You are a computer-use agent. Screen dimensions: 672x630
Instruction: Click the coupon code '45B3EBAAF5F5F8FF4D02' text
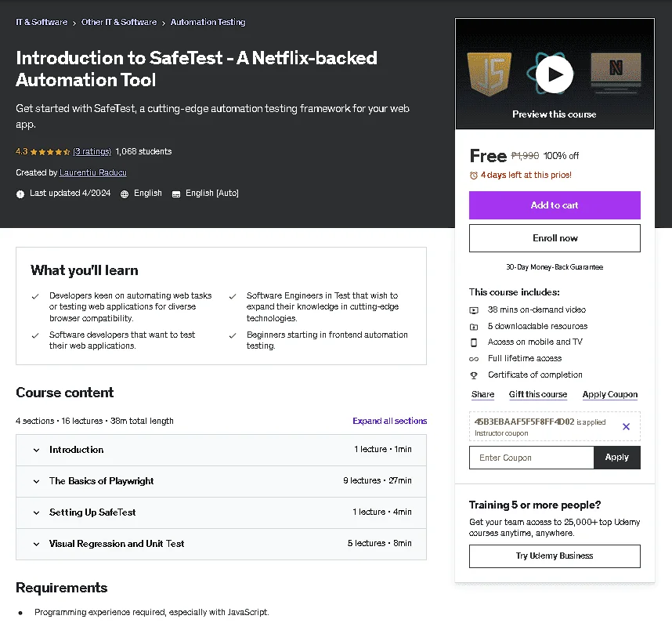point(524,422)
